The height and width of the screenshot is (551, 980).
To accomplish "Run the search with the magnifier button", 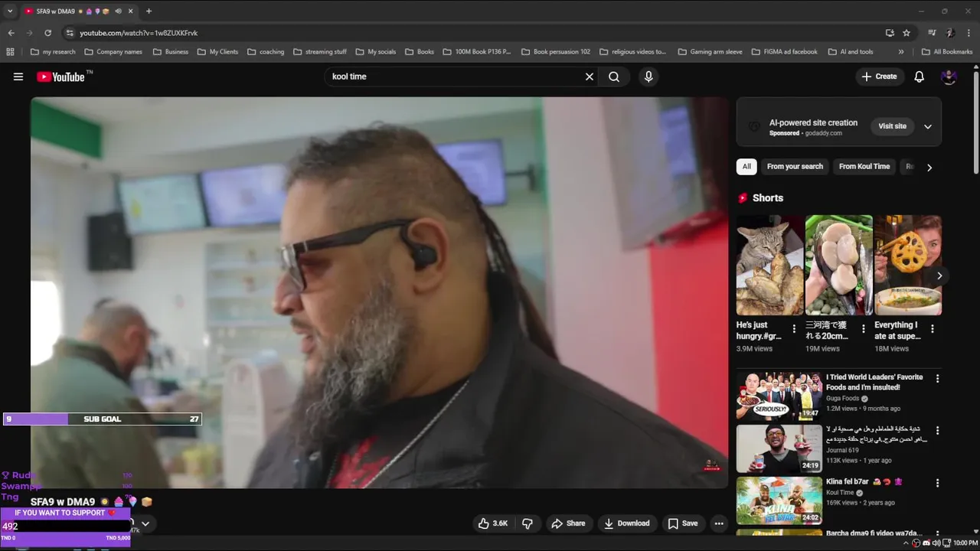I will [x=614, y=77].
